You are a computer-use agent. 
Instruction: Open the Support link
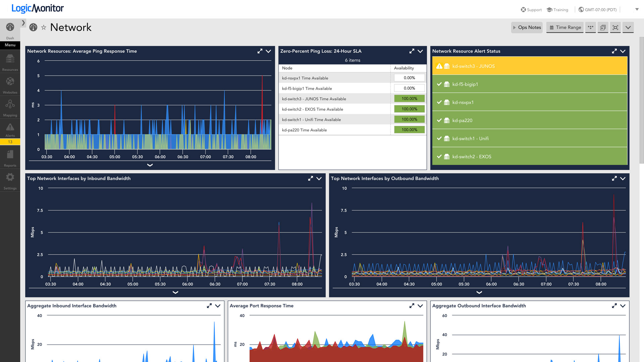(531, 10)
